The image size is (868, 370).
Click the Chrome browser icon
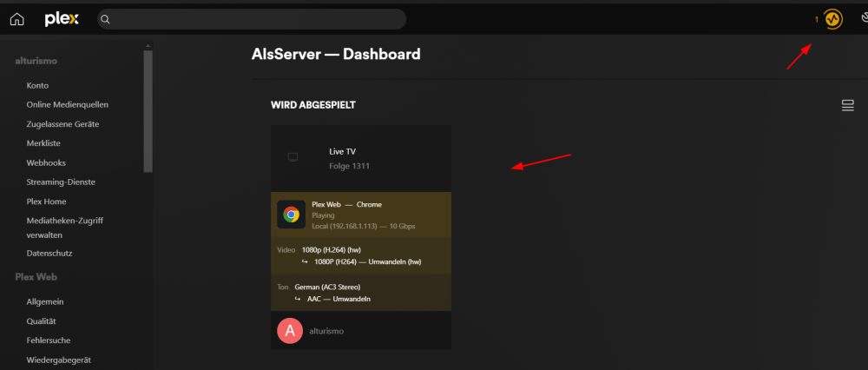291,215
